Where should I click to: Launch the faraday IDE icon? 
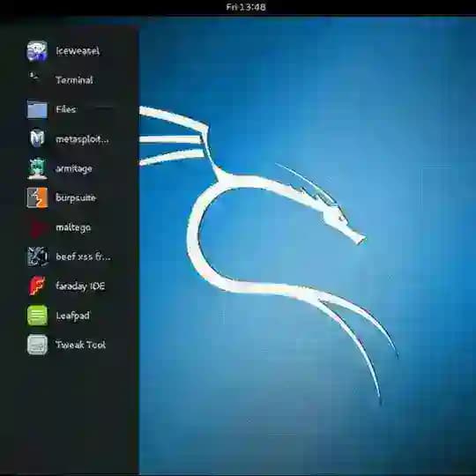(x=37, y=286)
